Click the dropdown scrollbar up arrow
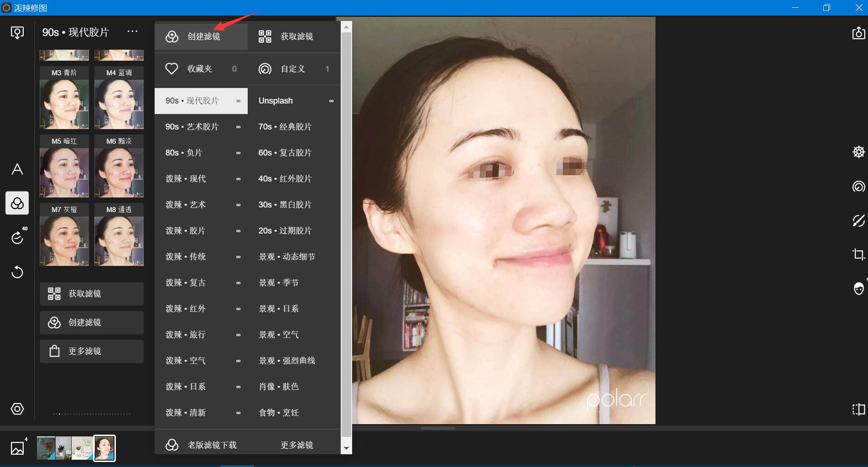868x467 pixels. 346,27
